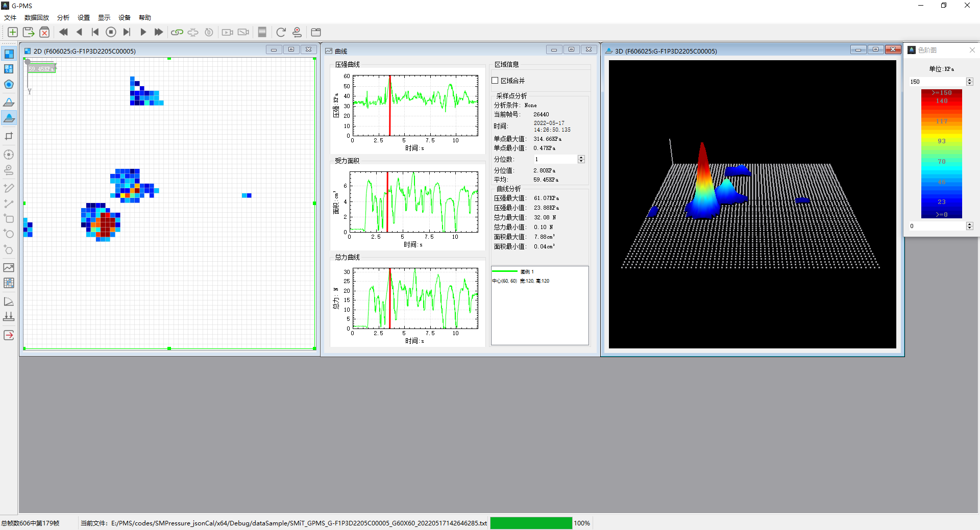Viewport: 980px width, 530px height.
Task: Open the 数据回放 menu
Action: tap(37, 17)
